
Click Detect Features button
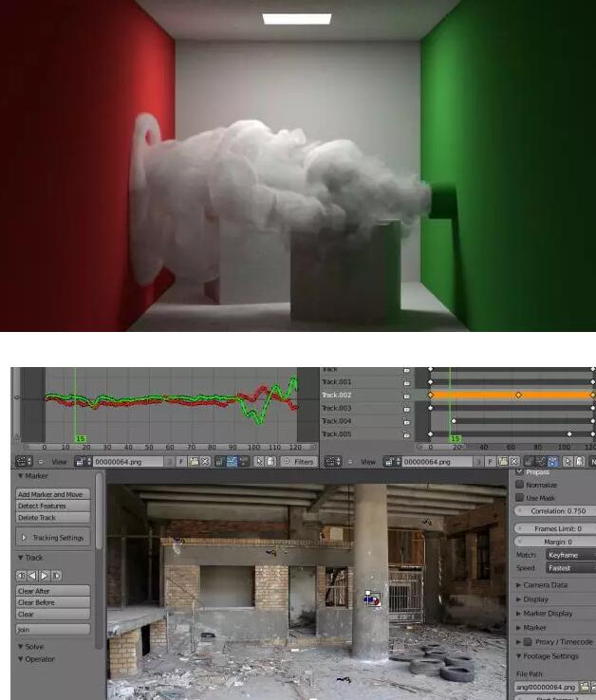[53, 506]
